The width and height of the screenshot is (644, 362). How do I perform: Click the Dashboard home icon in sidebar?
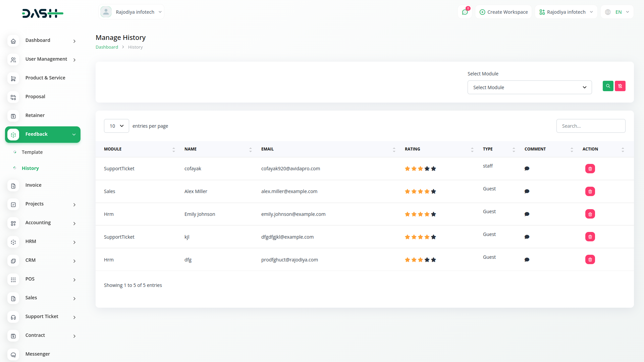point(13,41)
